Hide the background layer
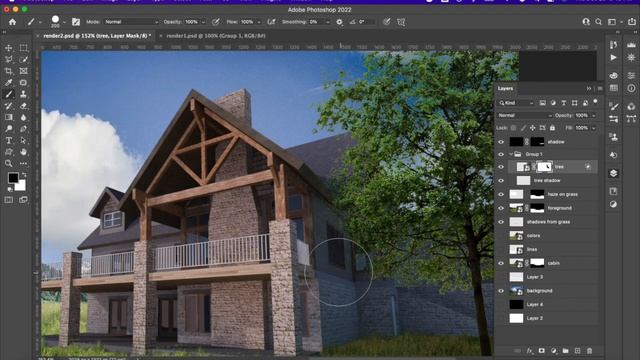 (501, 291)
